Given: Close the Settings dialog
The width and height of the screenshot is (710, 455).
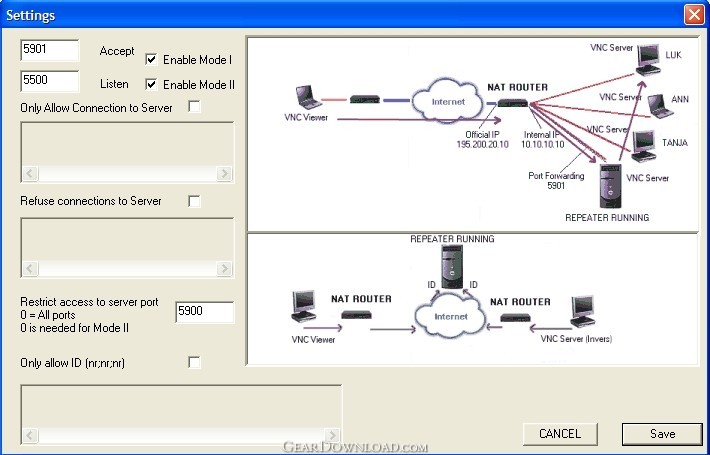Looking at the screenshot, I should 694,14.
